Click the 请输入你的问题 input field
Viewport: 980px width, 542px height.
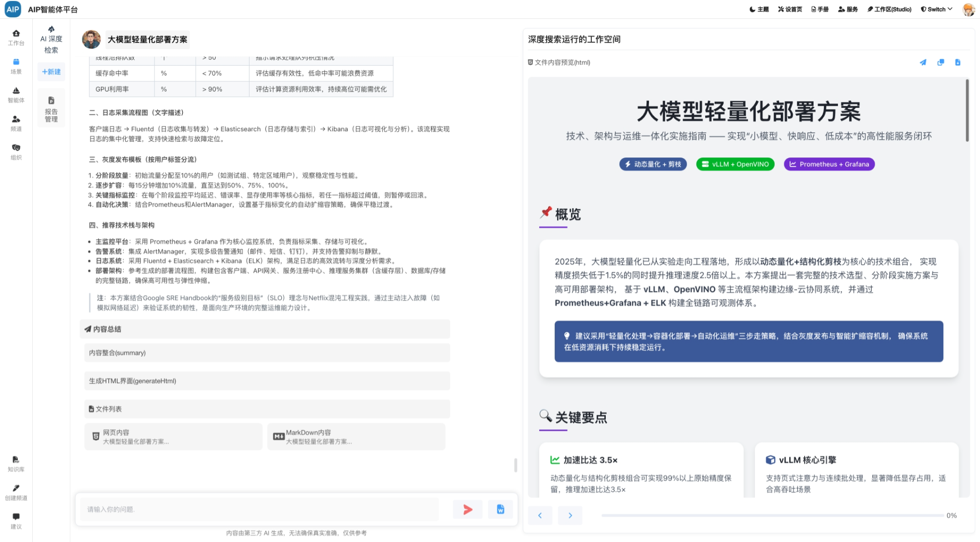[x=259, y=509]
